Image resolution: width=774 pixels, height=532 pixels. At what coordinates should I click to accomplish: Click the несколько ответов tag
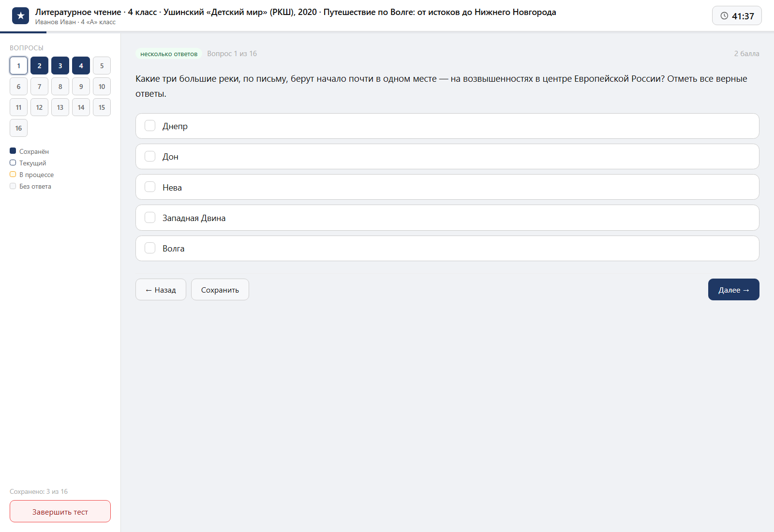pyautogui.click(x=169, y=54)
